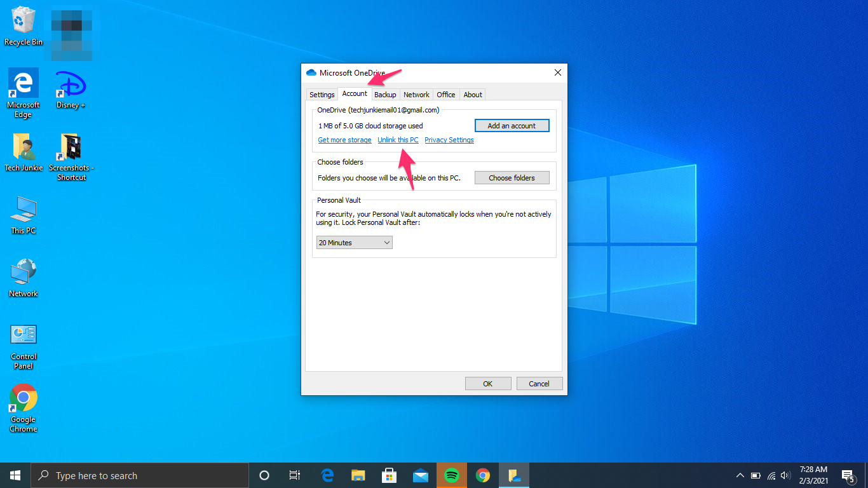This screenshot has width=868, height=488.
Task: Select the Network desktop icon
Action: [24, 278]
